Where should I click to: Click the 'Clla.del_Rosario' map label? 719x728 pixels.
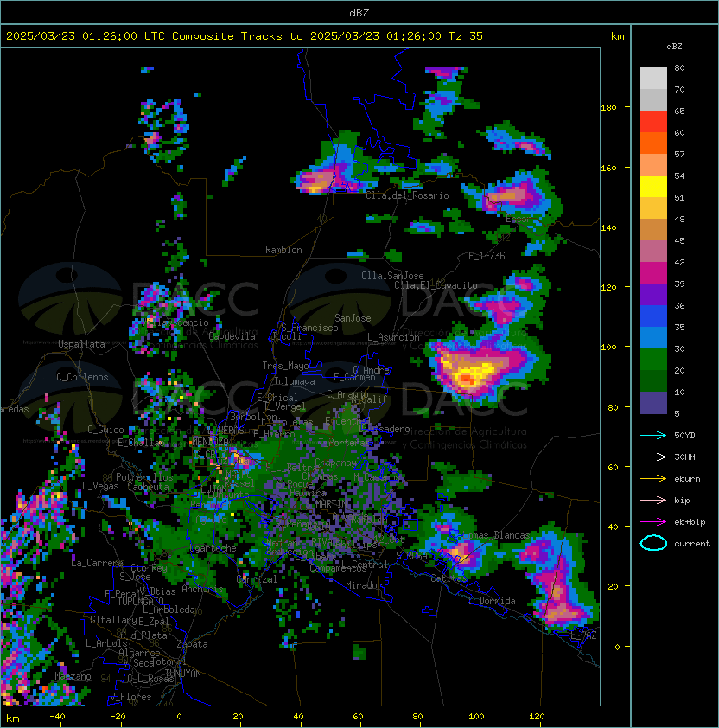407,195
